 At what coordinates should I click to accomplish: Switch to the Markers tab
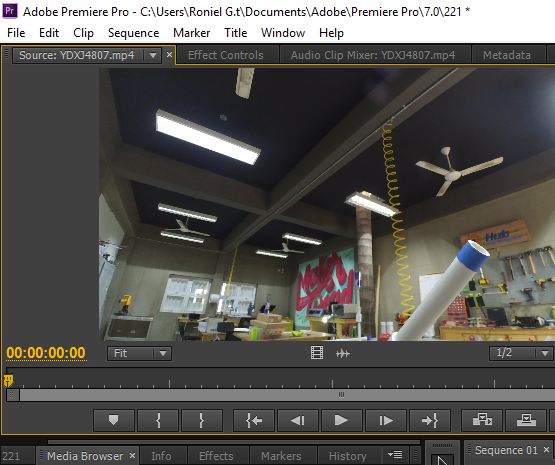tap(281, 456)
